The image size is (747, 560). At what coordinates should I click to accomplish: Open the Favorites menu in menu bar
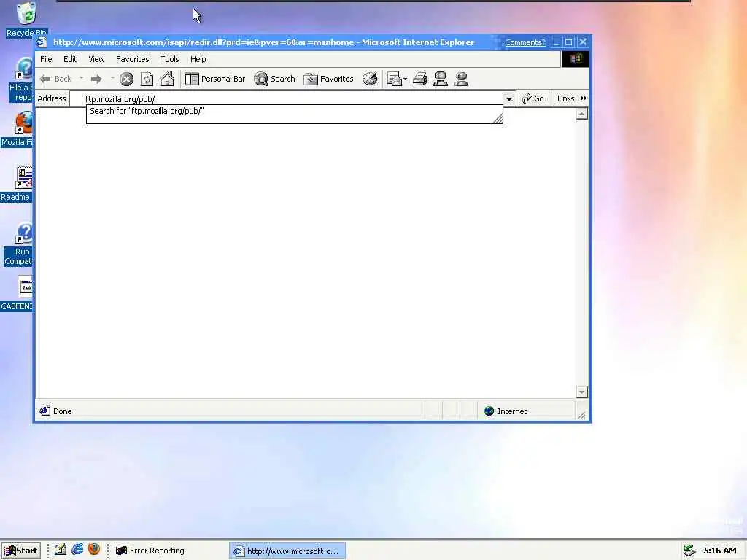pos(133,59)
